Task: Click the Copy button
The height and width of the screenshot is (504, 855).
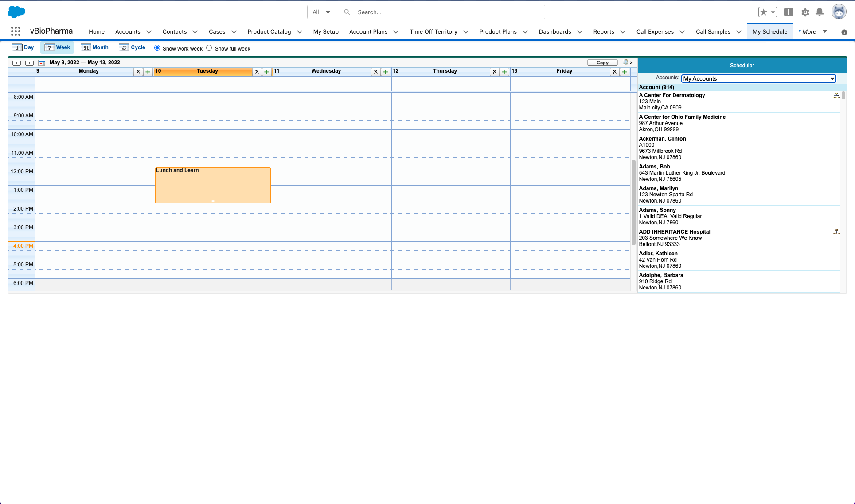Action: [602, 63]
